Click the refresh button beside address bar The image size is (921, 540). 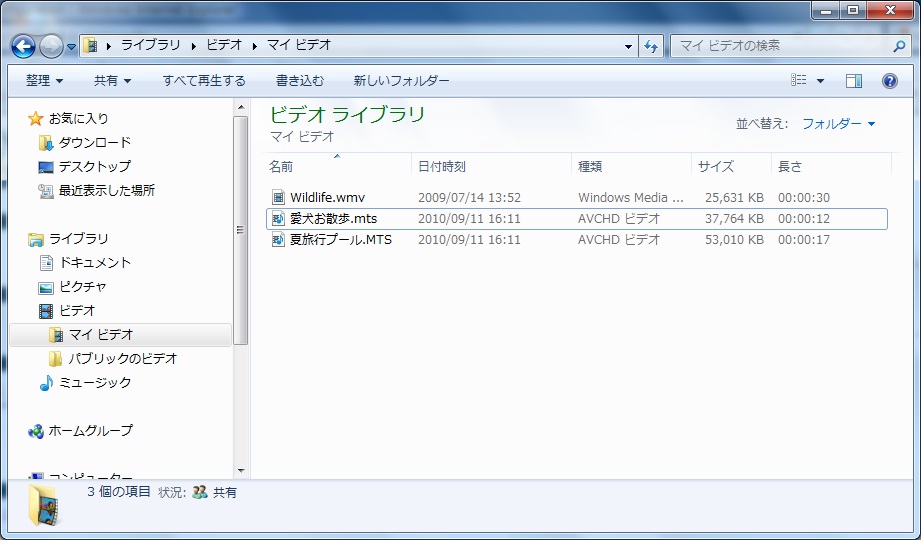click(651, 46)
